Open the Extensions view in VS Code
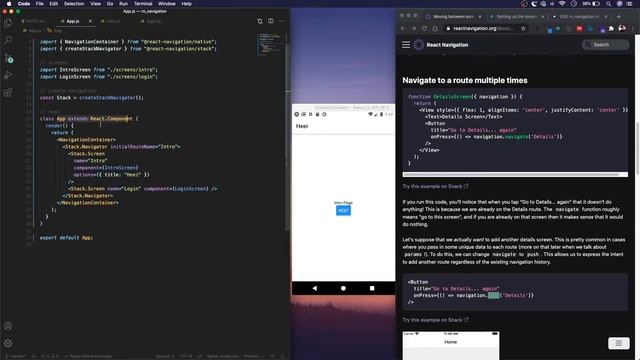 tap(8, 92)
